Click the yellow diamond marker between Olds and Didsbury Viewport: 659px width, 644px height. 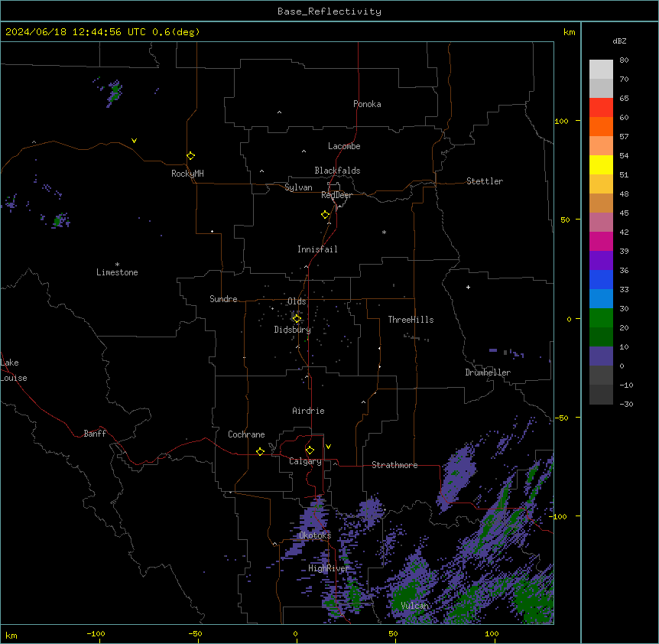point(297,319)
